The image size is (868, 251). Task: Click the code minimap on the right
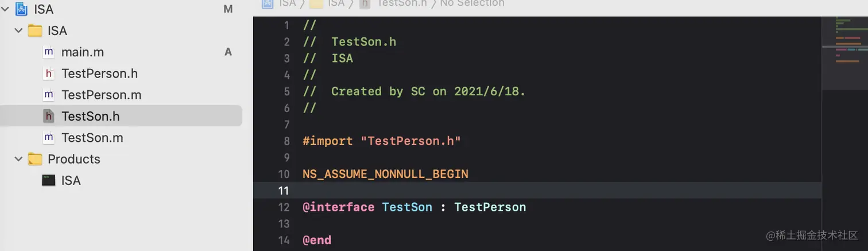pos(844,52)
